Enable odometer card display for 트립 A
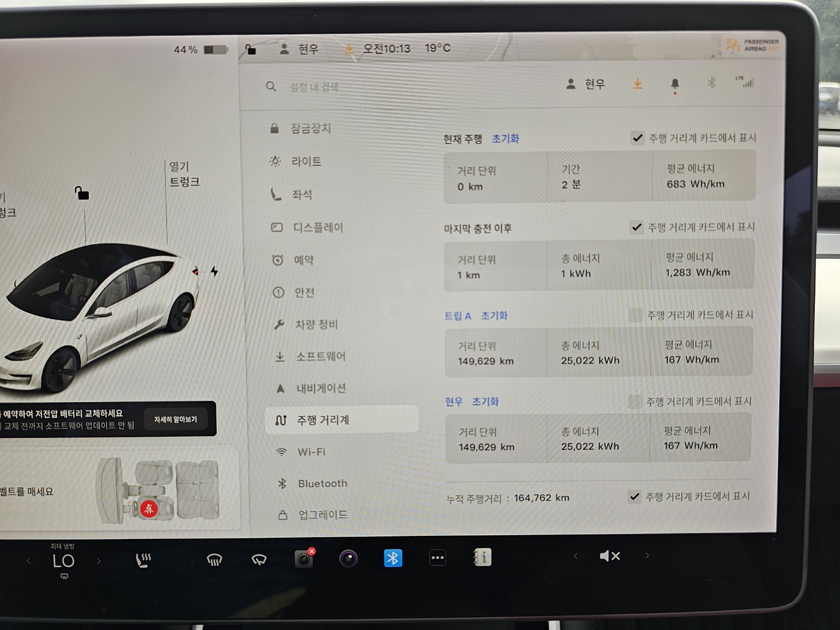 (635, 315)
